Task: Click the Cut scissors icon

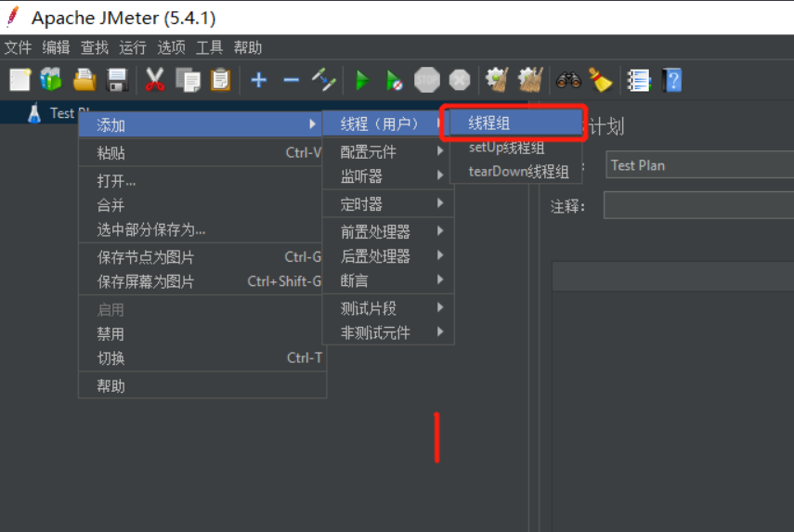Action: pyautogui.click(x=154, y=80)
